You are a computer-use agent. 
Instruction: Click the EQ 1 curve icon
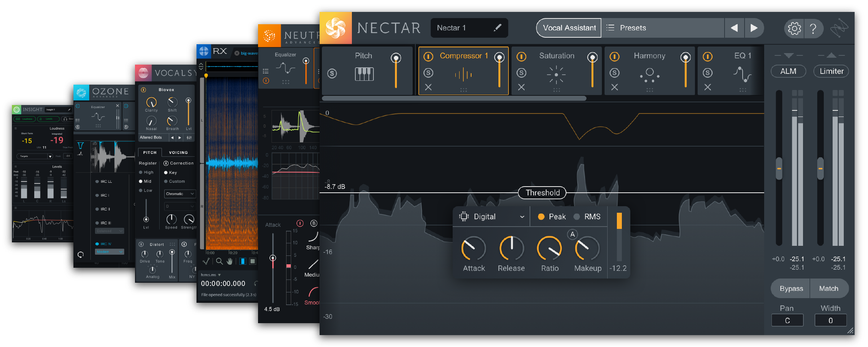[x=743, y=75]
